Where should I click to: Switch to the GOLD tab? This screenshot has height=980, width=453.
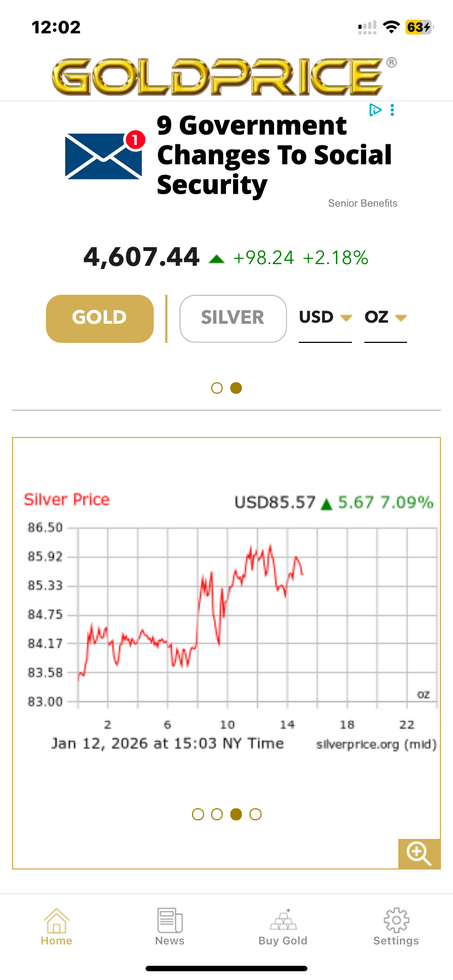pos(100,319)
